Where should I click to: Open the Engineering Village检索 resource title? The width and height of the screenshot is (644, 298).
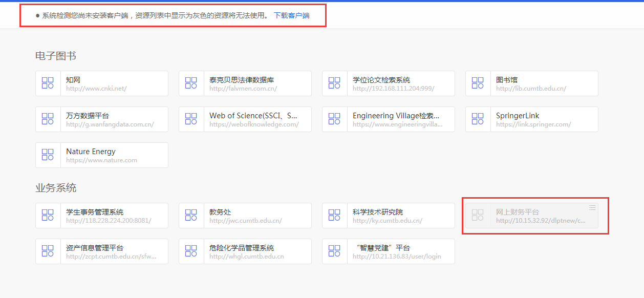(x=396, y=116)
